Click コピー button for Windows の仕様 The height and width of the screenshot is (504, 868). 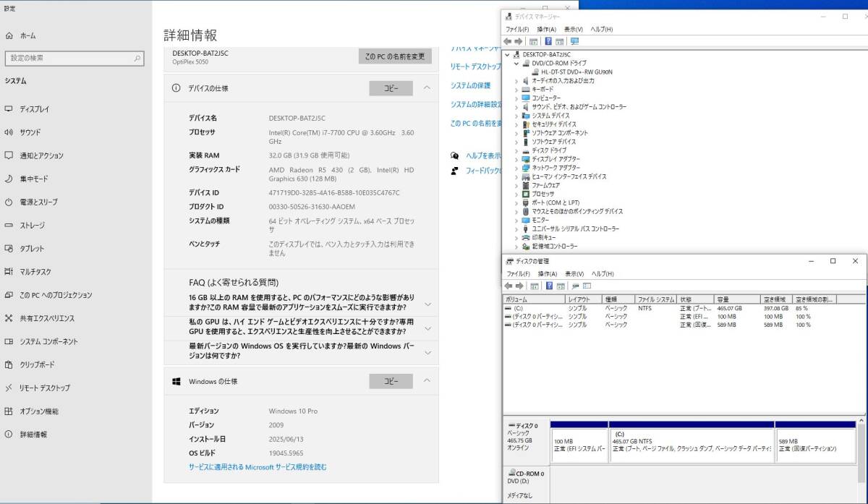[x=391, y=381]
